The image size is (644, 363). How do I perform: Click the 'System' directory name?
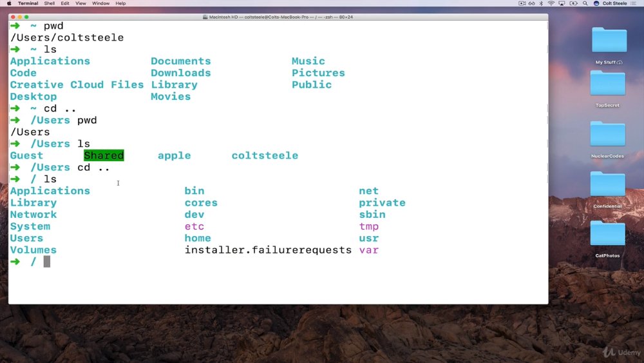(x=30, y=226)
